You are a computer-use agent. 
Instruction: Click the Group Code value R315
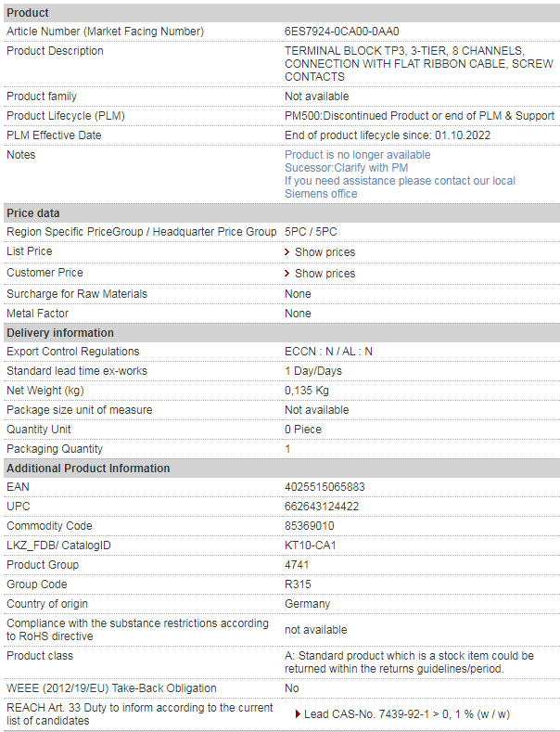298,584
